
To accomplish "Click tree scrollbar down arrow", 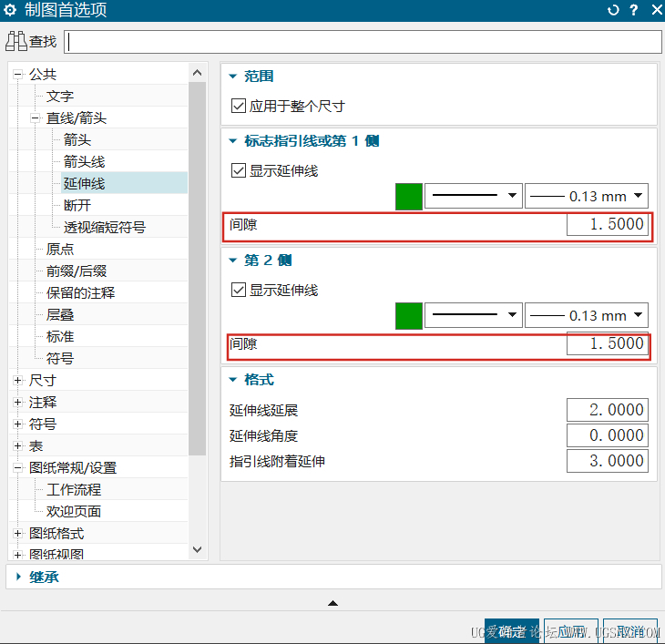I will point(197,549).
